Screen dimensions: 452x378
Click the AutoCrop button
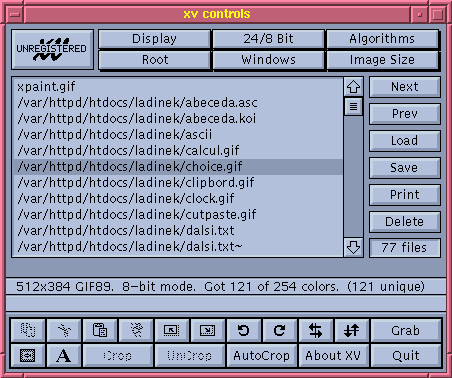tap(262, 355)
